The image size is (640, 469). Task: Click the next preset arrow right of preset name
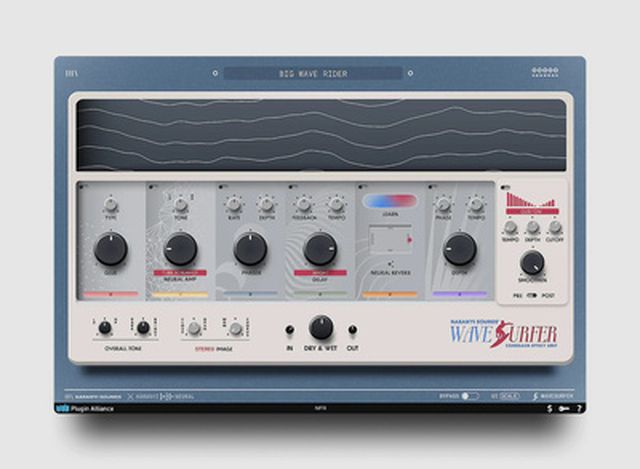tap(410, 73)
